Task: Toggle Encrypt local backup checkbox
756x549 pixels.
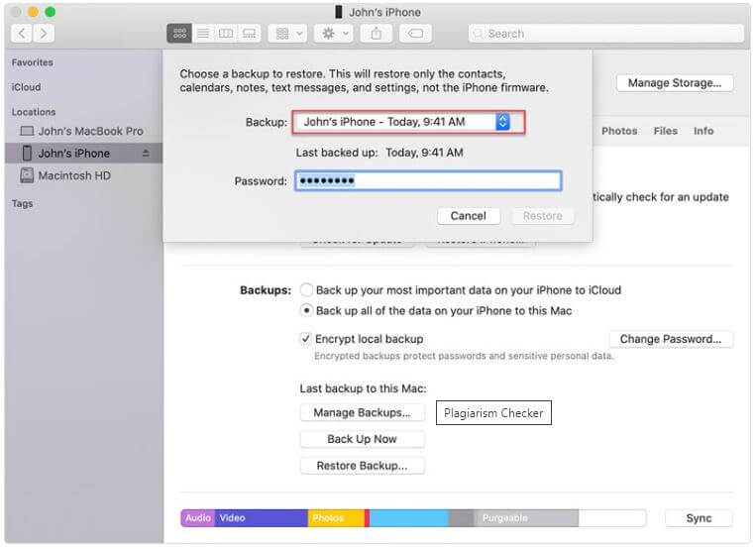Action: (305, 339)
